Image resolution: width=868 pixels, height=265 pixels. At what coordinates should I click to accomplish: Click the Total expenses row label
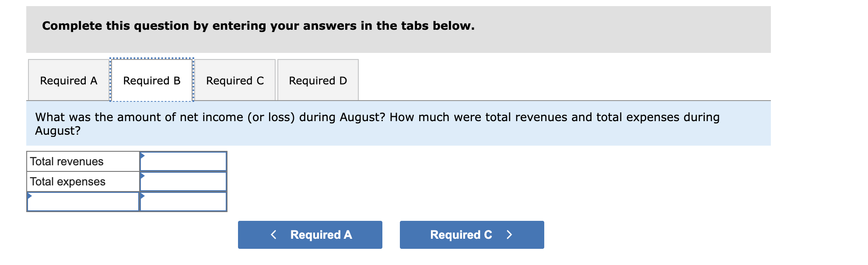(x=66, y=181)
